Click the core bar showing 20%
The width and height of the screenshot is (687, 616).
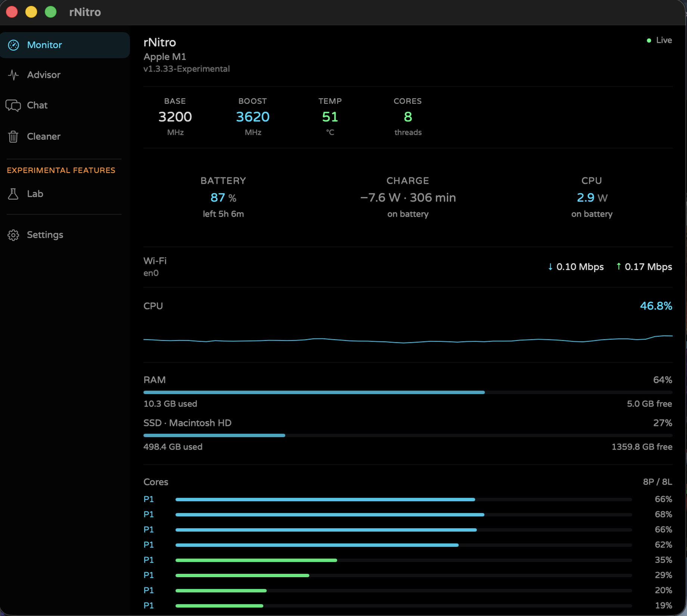(x=404, y=591)
